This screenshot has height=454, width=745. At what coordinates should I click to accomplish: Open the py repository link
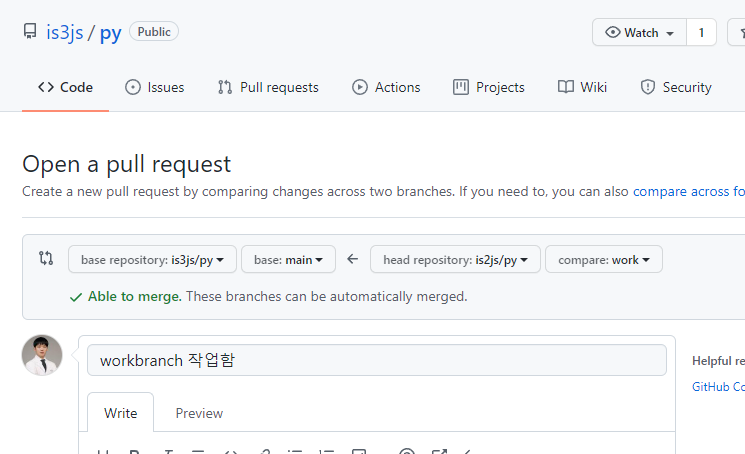(x=110, y=33)
